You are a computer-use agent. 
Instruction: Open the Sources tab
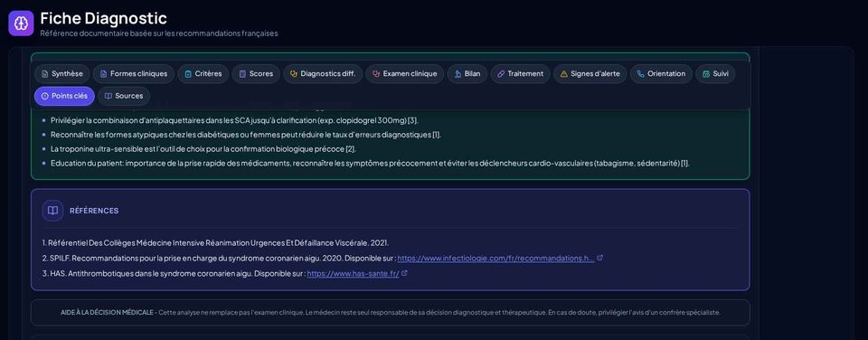point(124,96)
